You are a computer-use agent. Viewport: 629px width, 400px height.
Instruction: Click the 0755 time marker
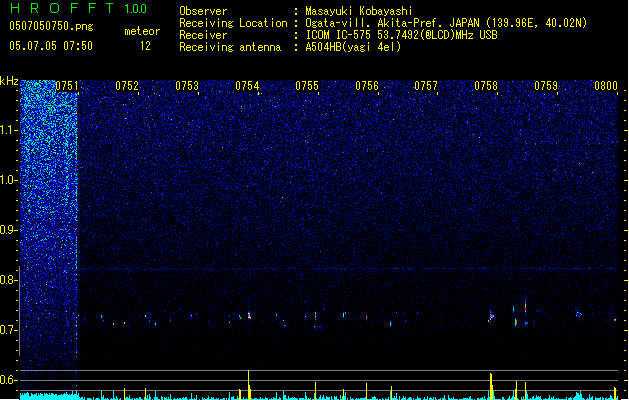[307, 86]
